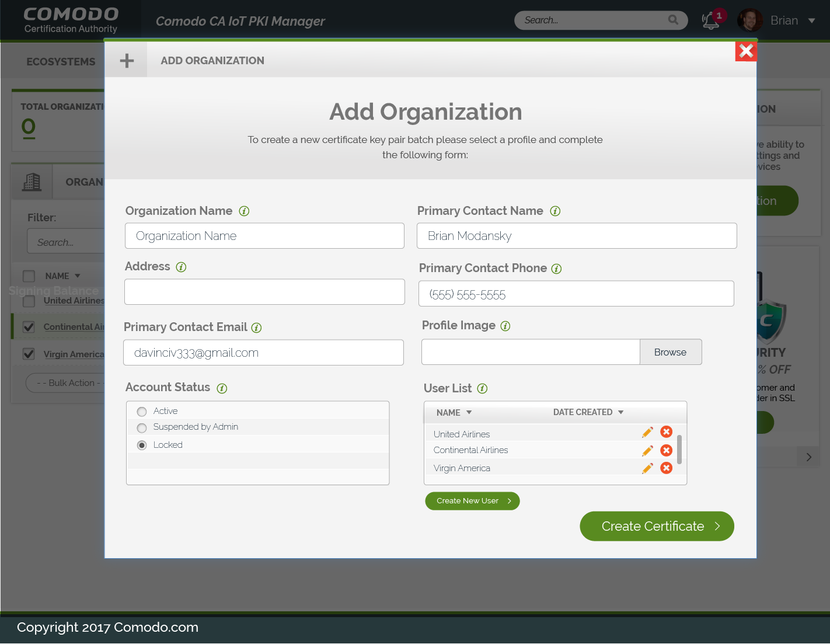Open the Continental Airlines link in background list
830x644 pixels.
pyautogui.click(x=74, y=327)
